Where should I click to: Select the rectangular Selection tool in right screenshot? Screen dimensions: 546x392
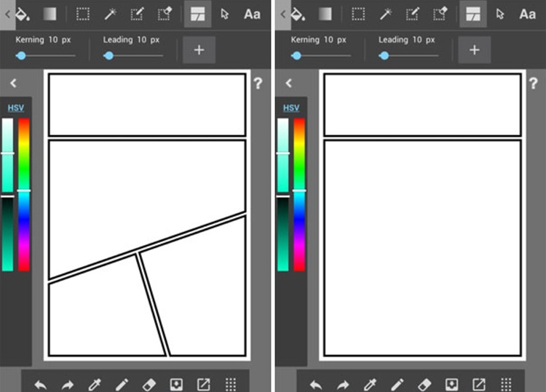click(358, 15)
